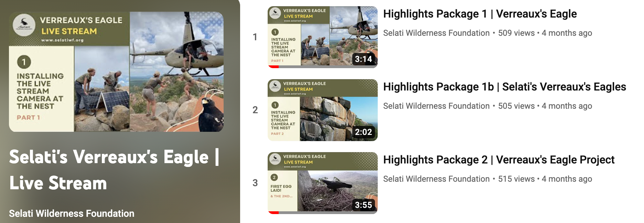644x223 pixels.
Task: Click the 3:55 duration badge
Action: pos(363,205)
